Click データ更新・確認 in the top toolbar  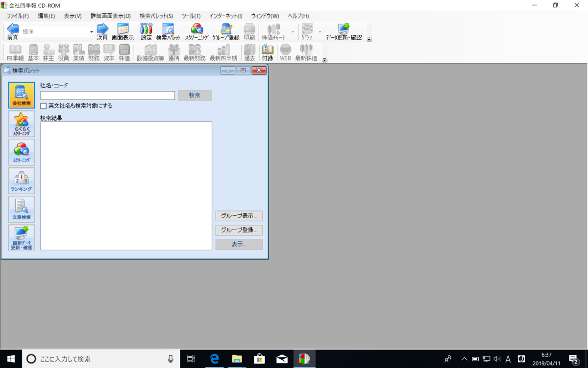tap(343, 31)
